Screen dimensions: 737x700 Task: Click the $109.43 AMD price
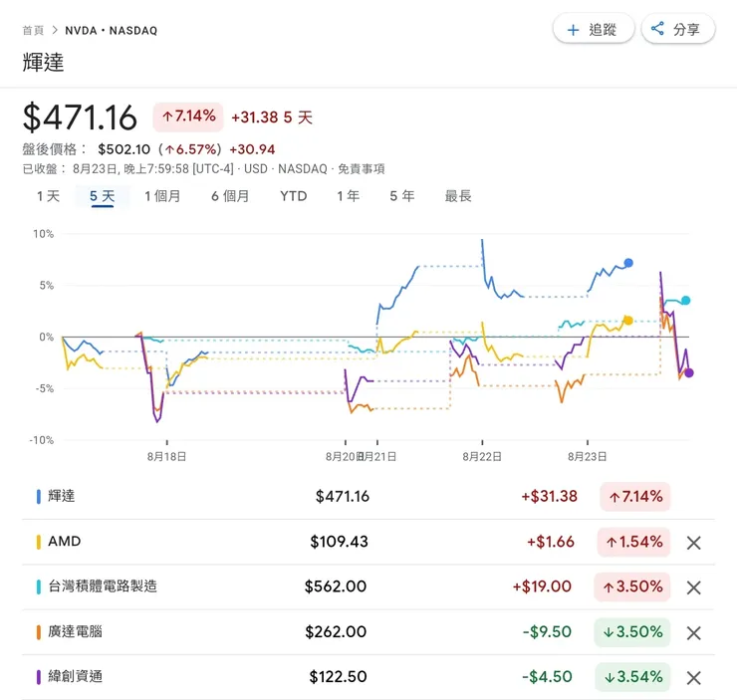click(x=339, y=542)
